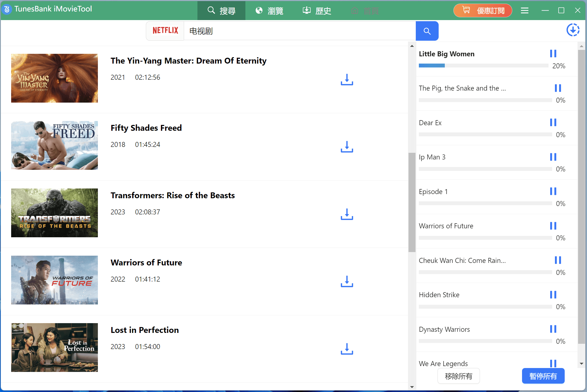Open the hamburger menu
This screenshot has width=587, height=392.
525,11
